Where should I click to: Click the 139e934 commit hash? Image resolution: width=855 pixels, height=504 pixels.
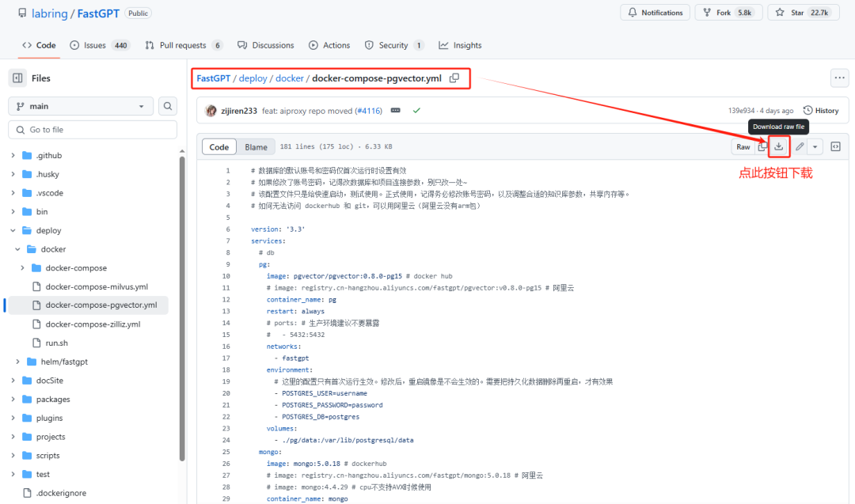[x=741, y=111]
